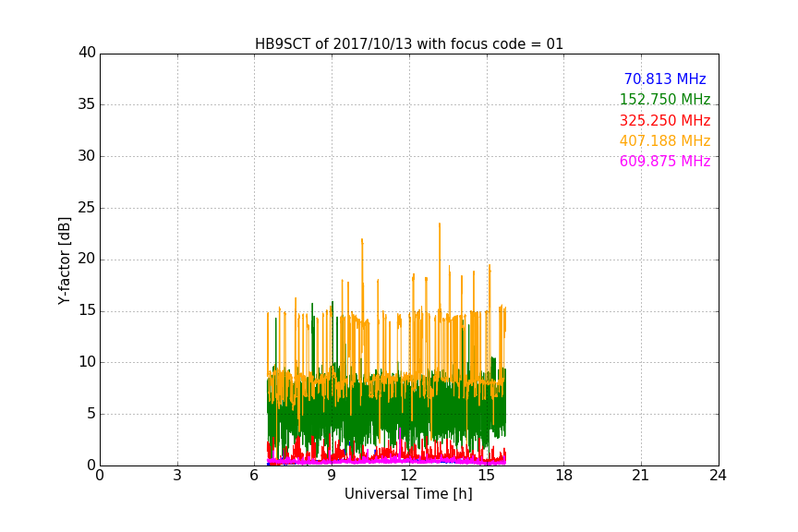Click the 325.250 MHz legend label

665,121
